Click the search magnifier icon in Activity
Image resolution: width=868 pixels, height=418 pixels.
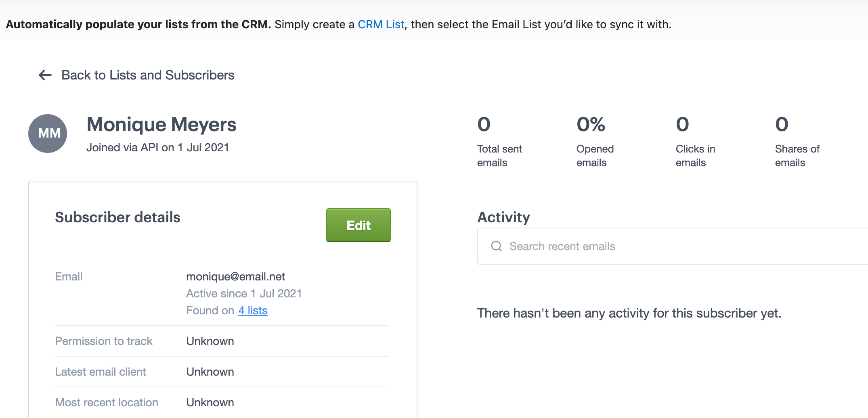(x=497, y=246)
